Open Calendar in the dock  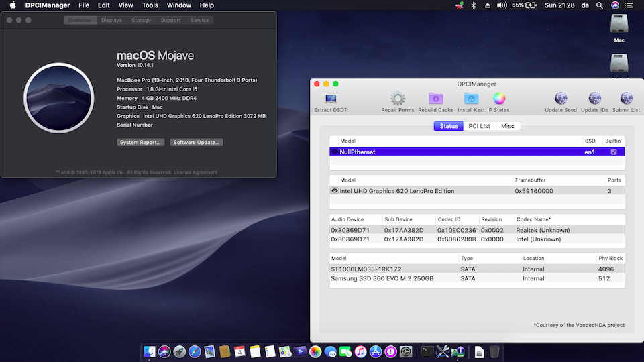[x=240, y=352]
